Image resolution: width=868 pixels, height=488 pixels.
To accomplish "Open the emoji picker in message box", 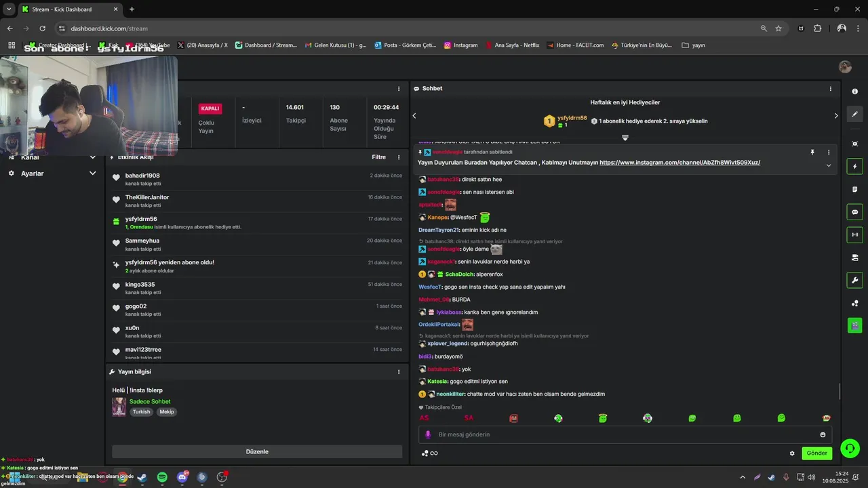I will click(823, 434).
